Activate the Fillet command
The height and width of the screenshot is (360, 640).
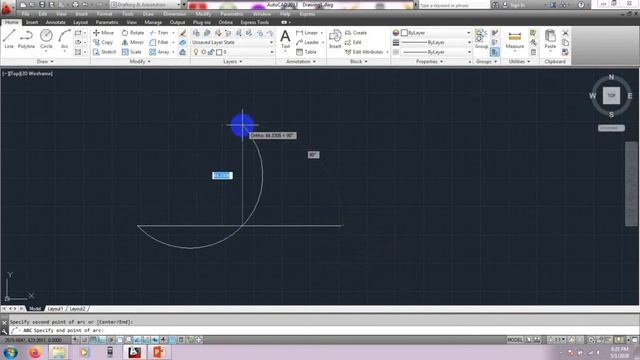point(159,42)
